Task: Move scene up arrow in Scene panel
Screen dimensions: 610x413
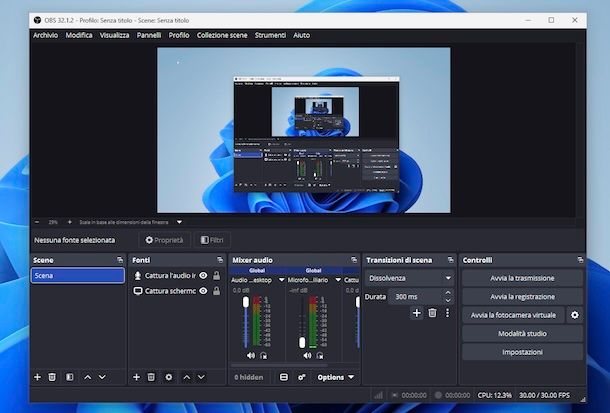Action: pos(88,377)
